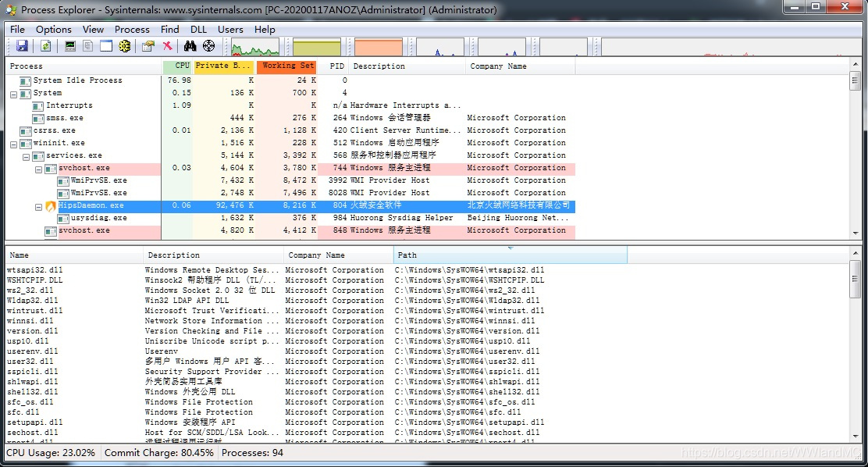Click the smss.exe process icon
868x467 pixels.
point(37,119)
